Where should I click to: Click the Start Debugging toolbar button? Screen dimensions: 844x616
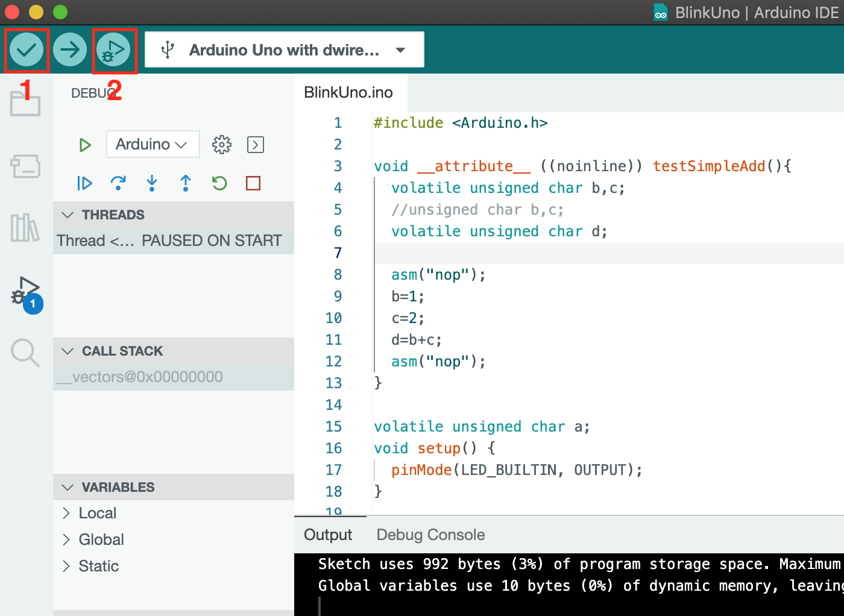[x=113, y=50]
